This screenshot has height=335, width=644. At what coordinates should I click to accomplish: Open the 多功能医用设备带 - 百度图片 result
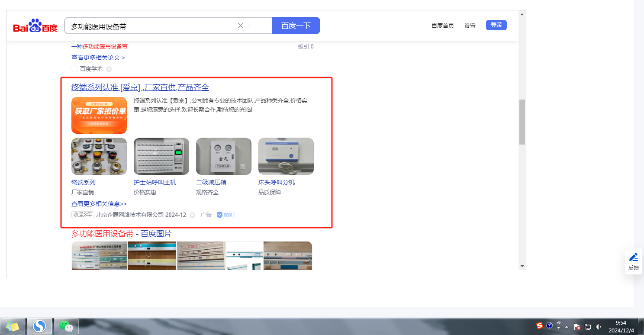(122, 234)
